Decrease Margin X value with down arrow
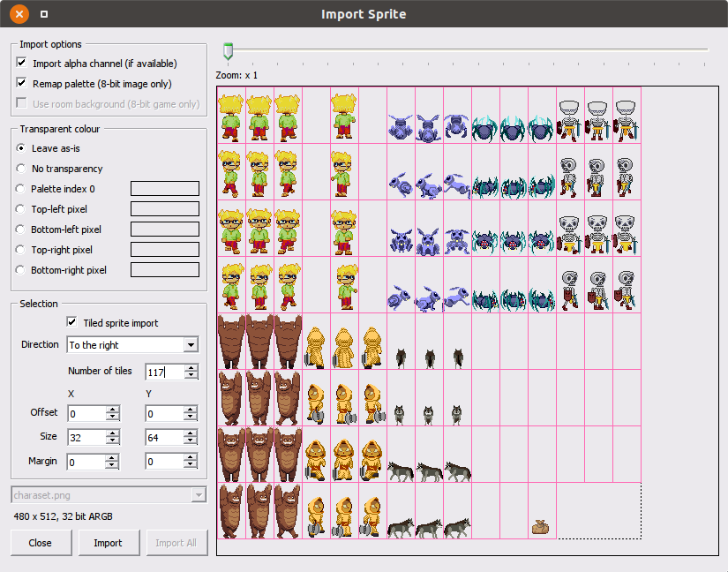 point(112,465)
